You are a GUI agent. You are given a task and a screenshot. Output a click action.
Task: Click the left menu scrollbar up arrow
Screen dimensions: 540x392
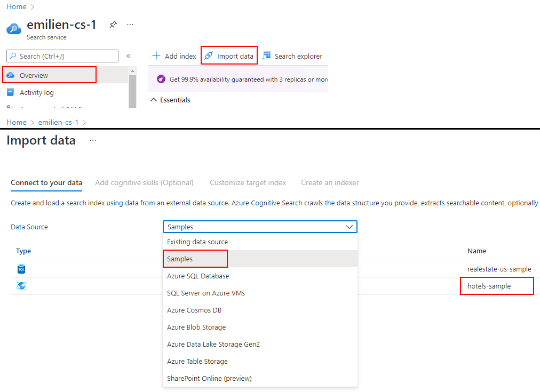(x=132, y=71)
